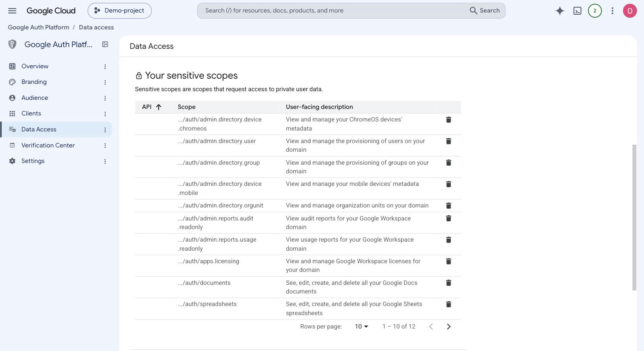Open the user account avatar
The width and height of the screenshot is (644, 351).
pyautogui.click(x=630, y=11)
